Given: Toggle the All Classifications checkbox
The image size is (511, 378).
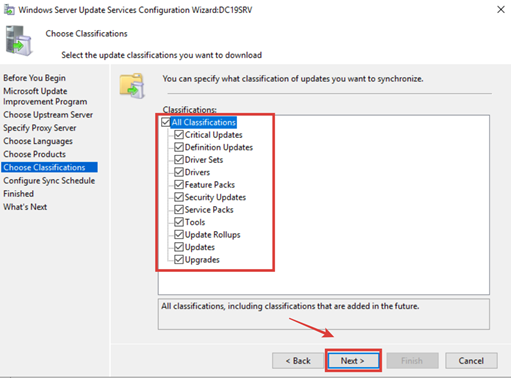Looking at the screenshot, I should point(166,122).
